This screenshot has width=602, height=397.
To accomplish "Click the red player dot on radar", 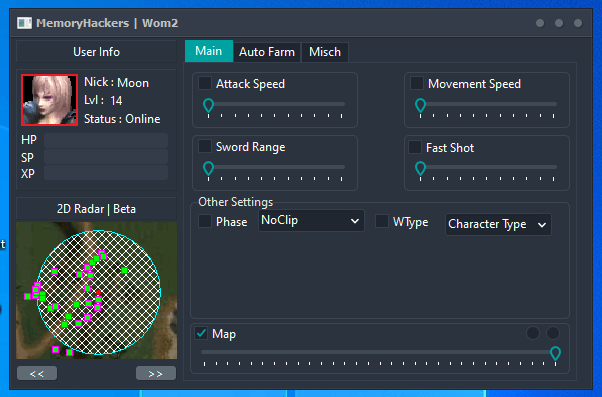I will [98, 293].
